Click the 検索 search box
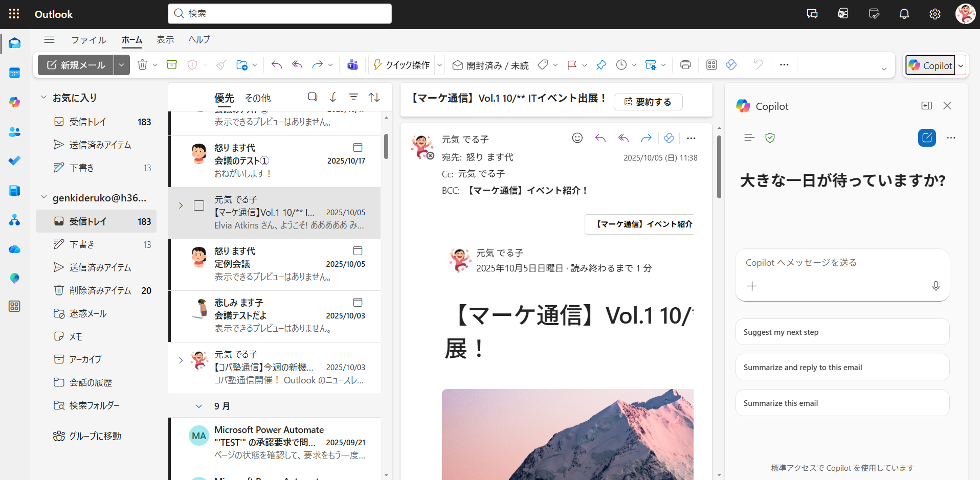Screen dimensions: 980x480 point(280,13)
